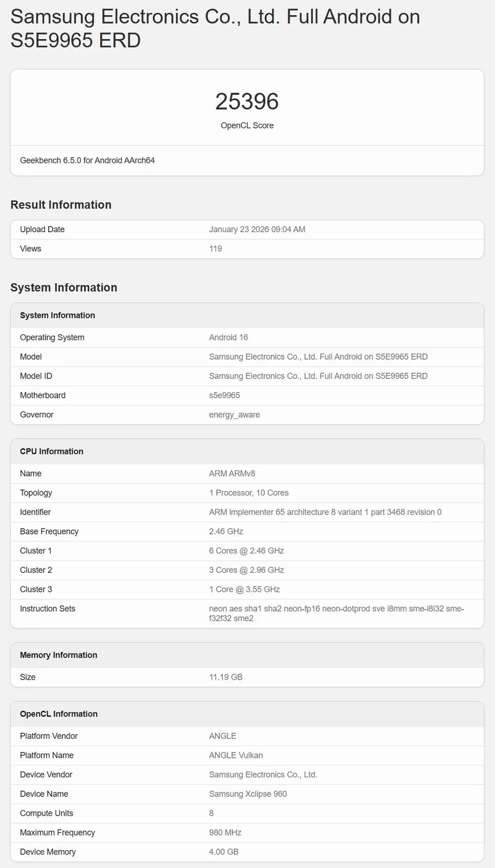This screenshot has height=868, width=495.
Task: Click the Views count 119
Action: (x=215, y=249)
